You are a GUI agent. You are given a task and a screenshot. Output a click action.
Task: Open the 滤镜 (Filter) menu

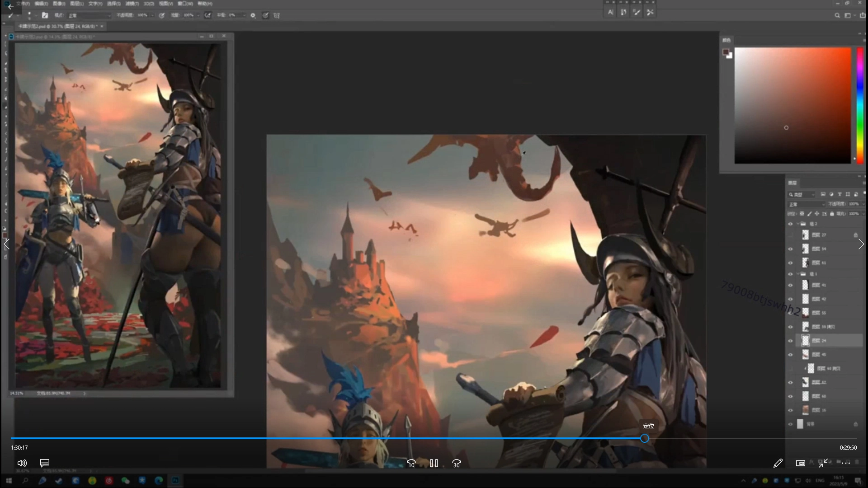132,4
